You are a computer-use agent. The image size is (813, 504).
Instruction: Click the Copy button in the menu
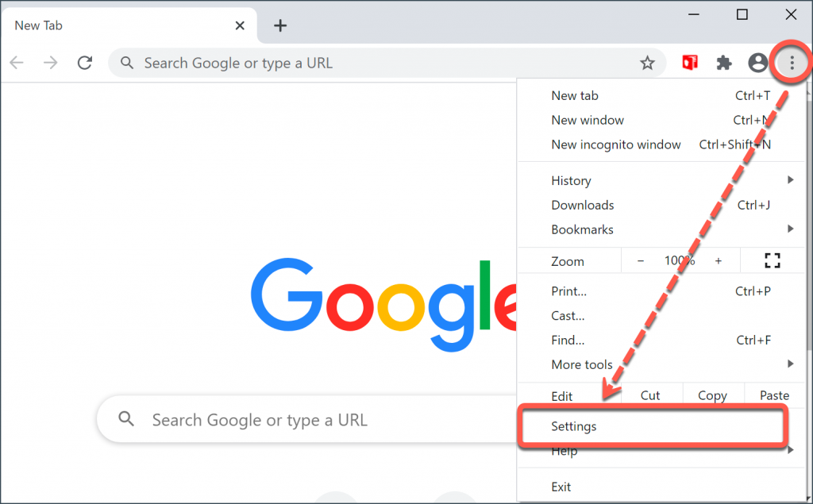coord(711,395)
